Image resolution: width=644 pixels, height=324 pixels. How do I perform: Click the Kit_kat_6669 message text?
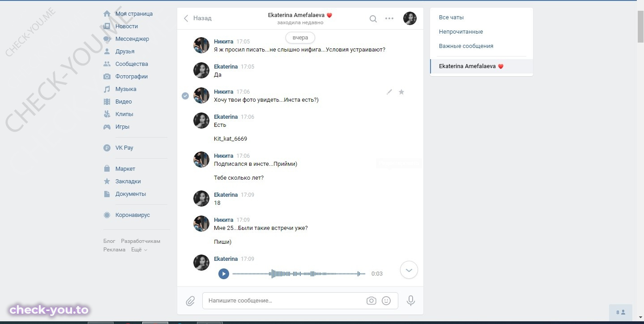tap(230, 139)
